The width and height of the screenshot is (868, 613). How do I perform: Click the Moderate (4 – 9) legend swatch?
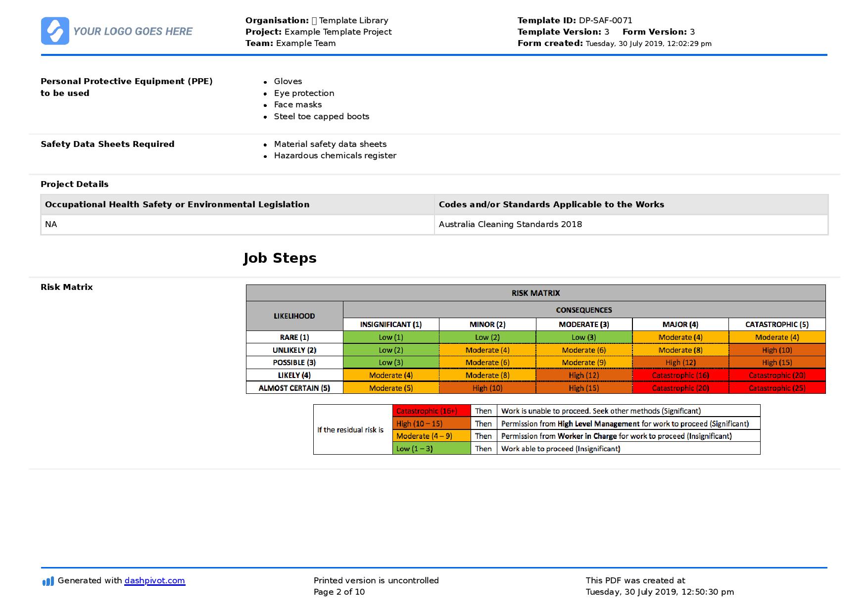pos(431,436)
